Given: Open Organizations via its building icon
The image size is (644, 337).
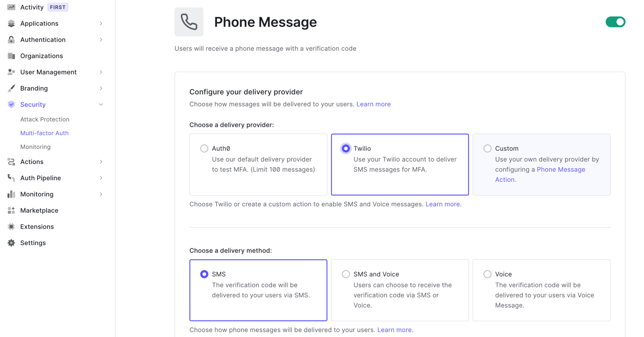Looking at the screenshot, I should 11,56.
